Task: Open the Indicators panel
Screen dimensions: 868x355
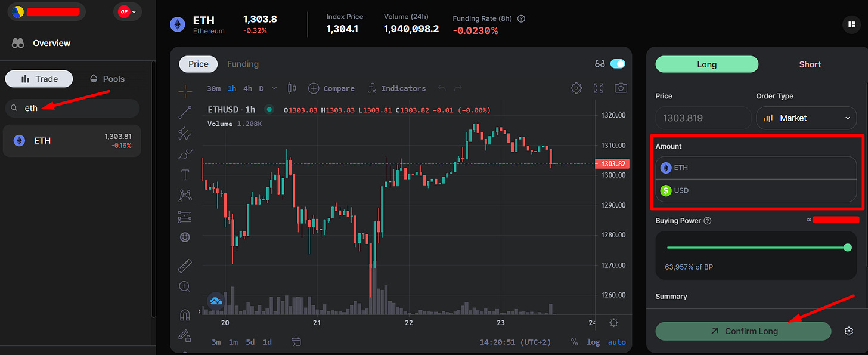Action: click(x=396, y=88)
